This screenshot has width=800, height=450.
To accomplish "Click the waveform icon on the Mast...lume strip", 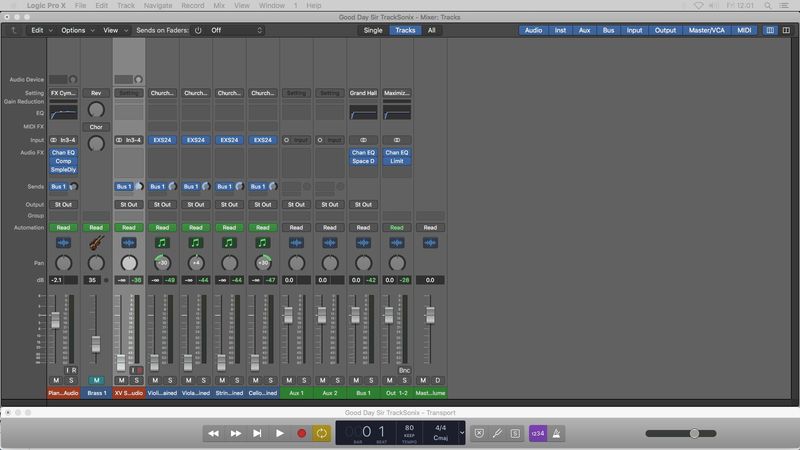I will click(430, 243).
